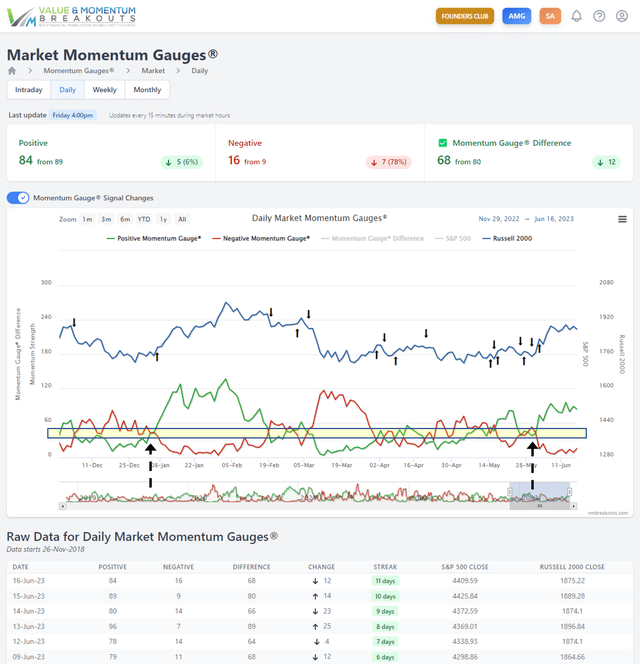Screen dimensions: 640x664
Task: Set chart zoom to 1y
Action: [163, 219]
